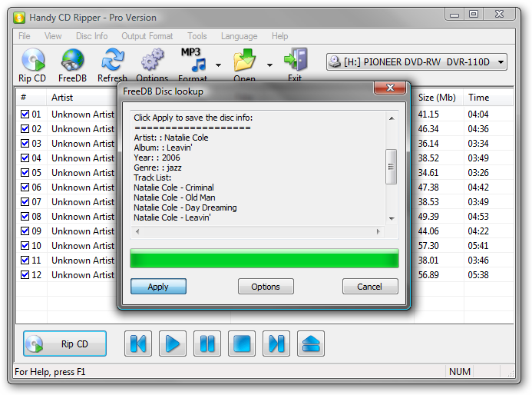Click the 'Year: : 2006' line
Image resolution: width=532 pixels, height=395 pixels.
(x=157, y=158)
